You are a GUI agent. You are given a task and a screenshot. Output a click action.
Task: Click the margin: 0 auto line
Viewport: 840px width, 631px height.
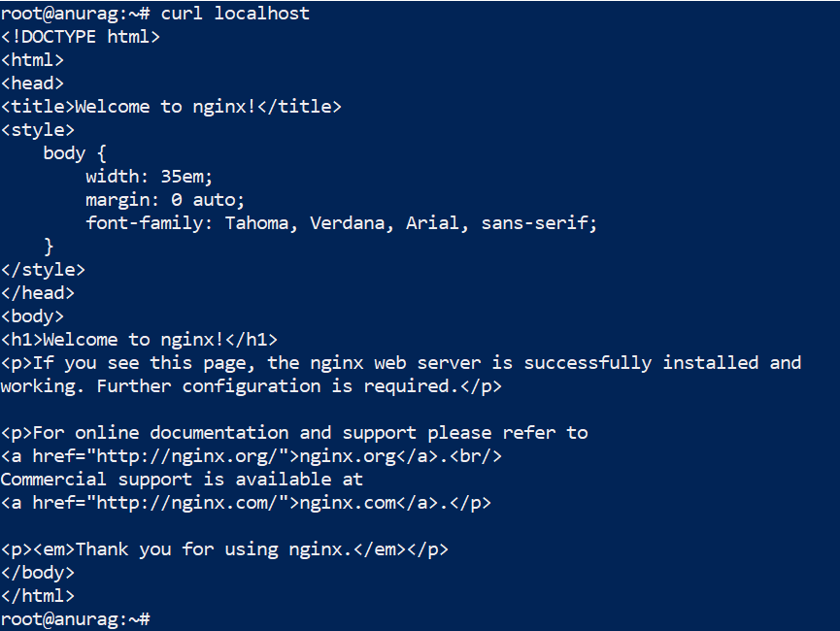(165, 200)
